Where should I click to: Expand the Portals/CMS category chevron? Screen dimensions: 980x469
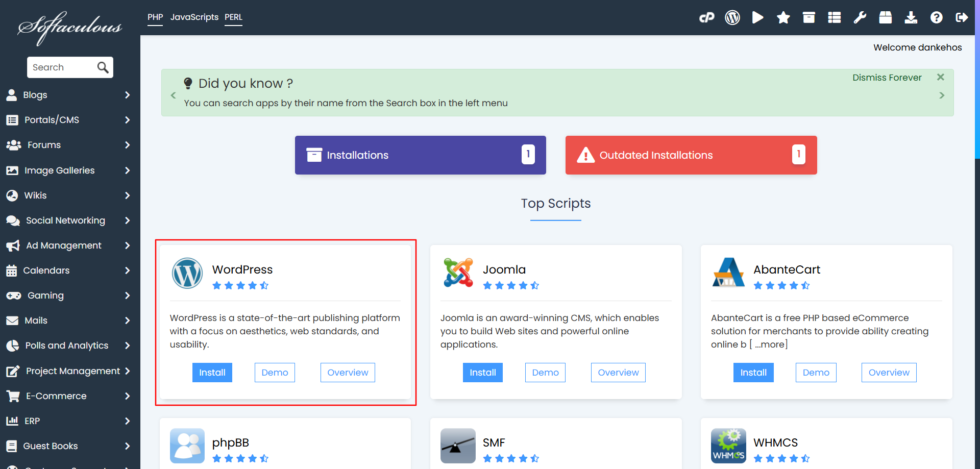pyautogui.click(x=127, y=120)
